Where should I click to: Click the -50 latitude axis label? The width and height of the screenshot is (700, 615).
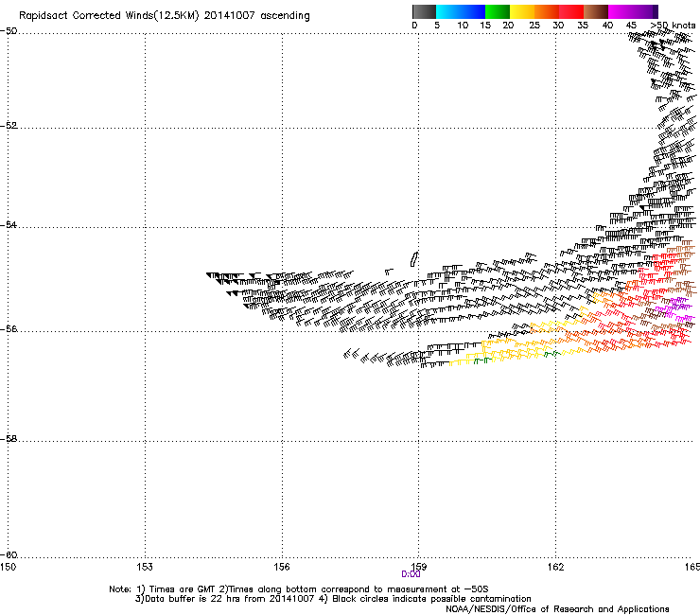[9, 31]
